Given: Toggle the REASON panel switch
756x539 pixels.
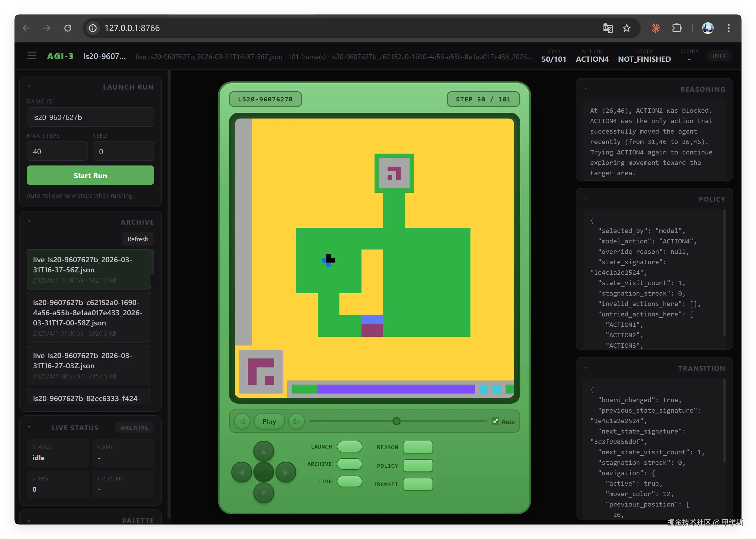Looking at the screenshot, I should 418,447.
